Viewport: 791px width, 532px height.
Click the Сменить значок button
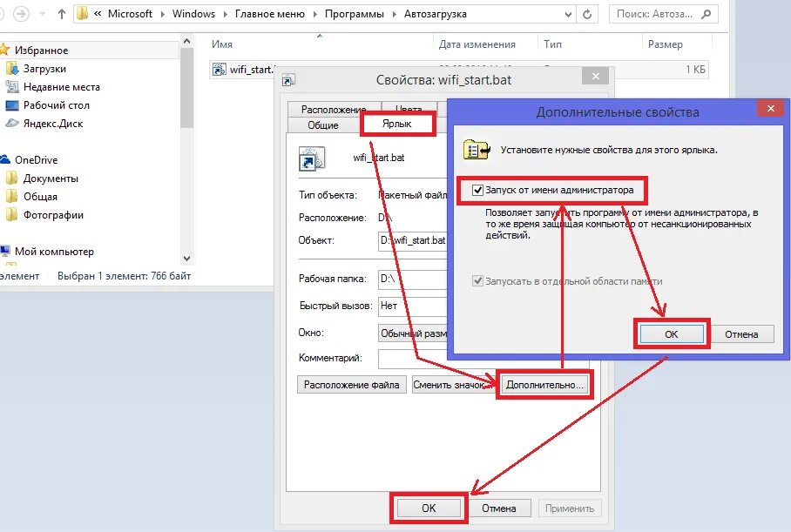coord(452,385)
